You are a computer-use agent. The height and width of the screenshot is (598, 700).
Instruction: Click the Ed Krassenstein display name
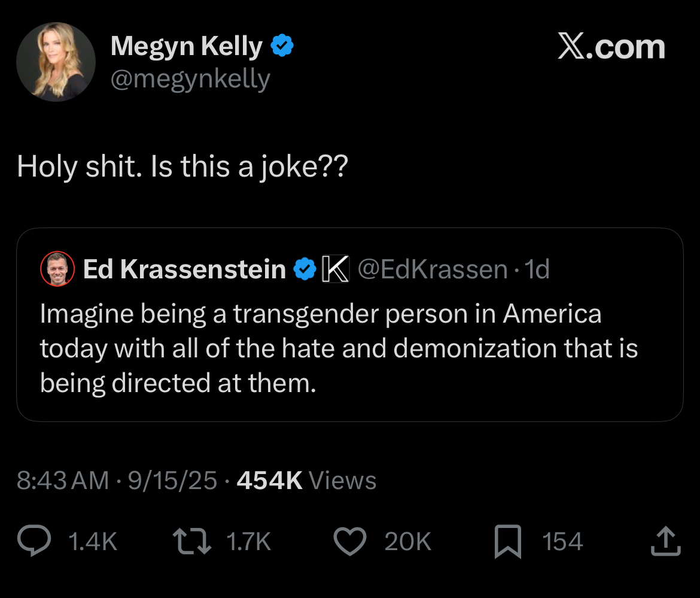tap(184, 269)
